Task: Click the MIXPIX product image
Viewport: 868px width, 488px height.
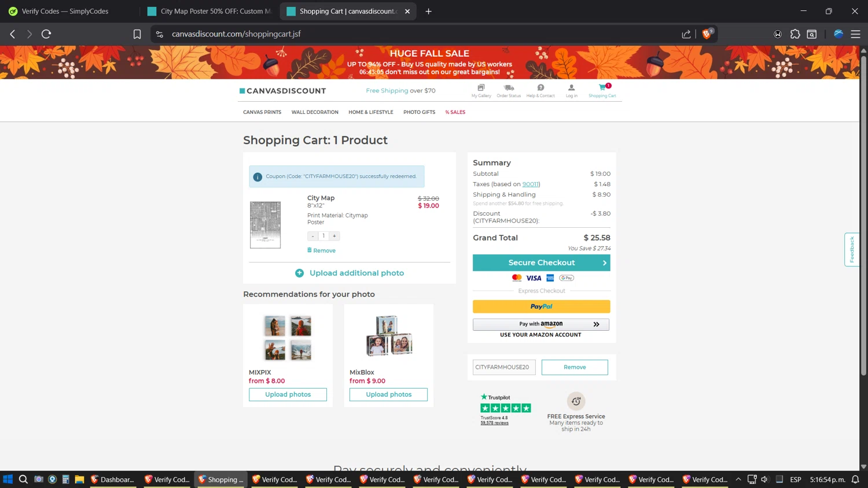Action: click(x=288, y=338)
